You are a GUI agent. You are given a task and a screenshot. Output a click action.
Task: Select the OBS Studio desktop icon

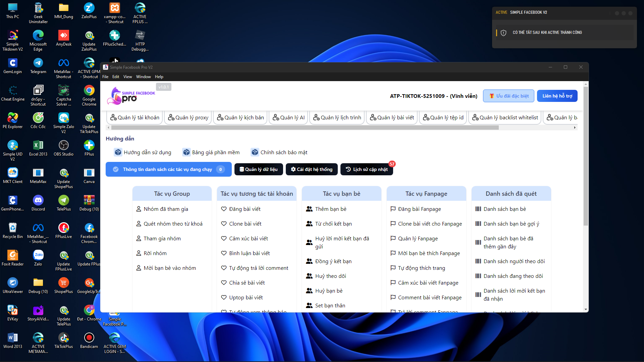pyautogui.click(x=64, y=148)
